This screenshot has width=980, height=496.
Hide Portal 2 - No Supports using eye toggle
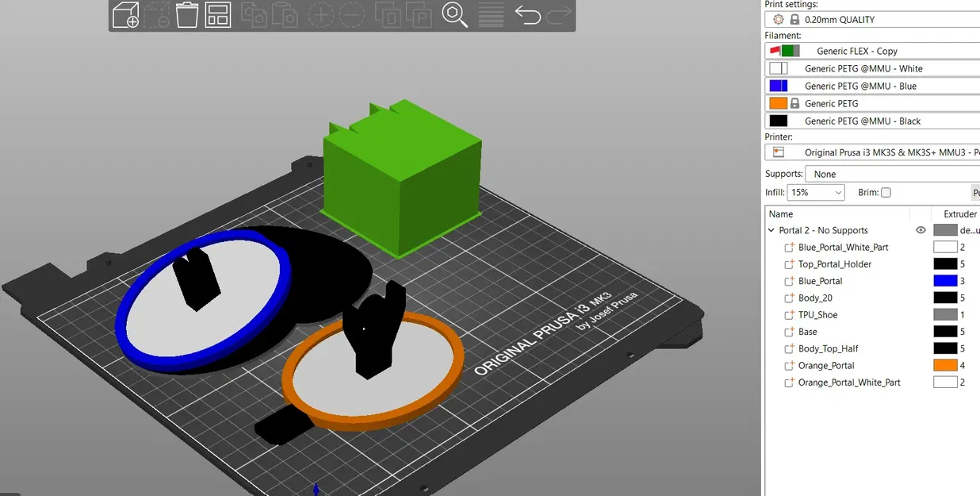coord(921,229)
